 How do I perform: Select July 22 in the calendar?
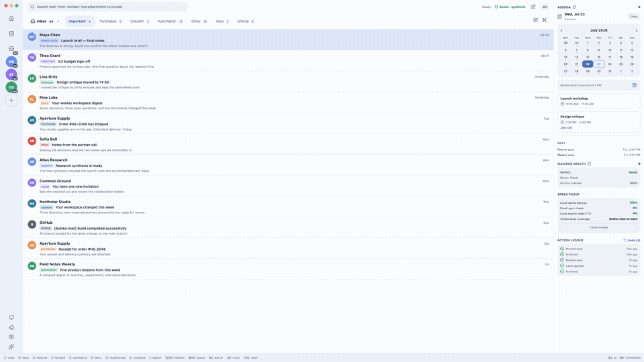tap(588, 64)
